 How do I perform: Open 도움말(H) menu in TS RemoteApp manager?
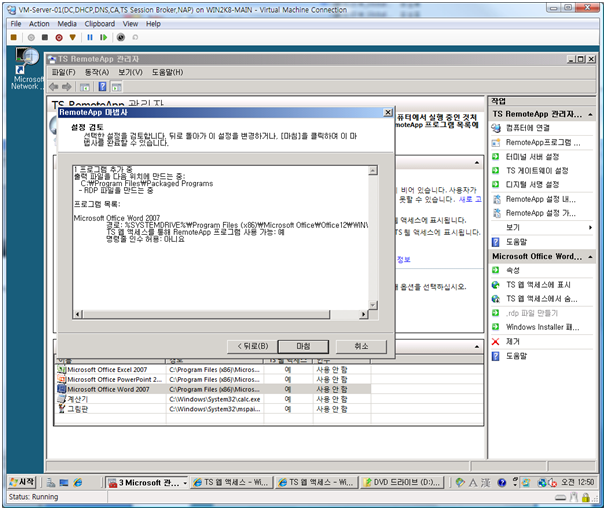tap(167, 72)
